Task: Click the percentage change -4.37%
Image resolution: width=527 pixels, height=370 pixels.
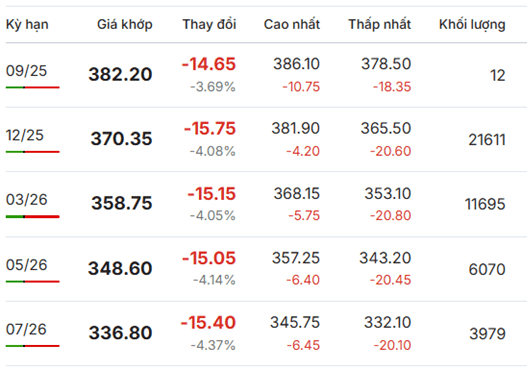Action: point(213,345)
